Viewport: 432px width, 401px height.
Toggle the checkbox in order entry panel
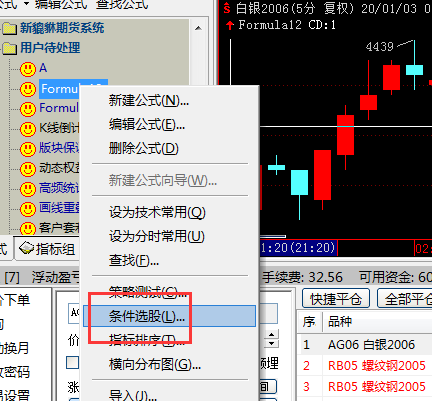pos(73,363)
